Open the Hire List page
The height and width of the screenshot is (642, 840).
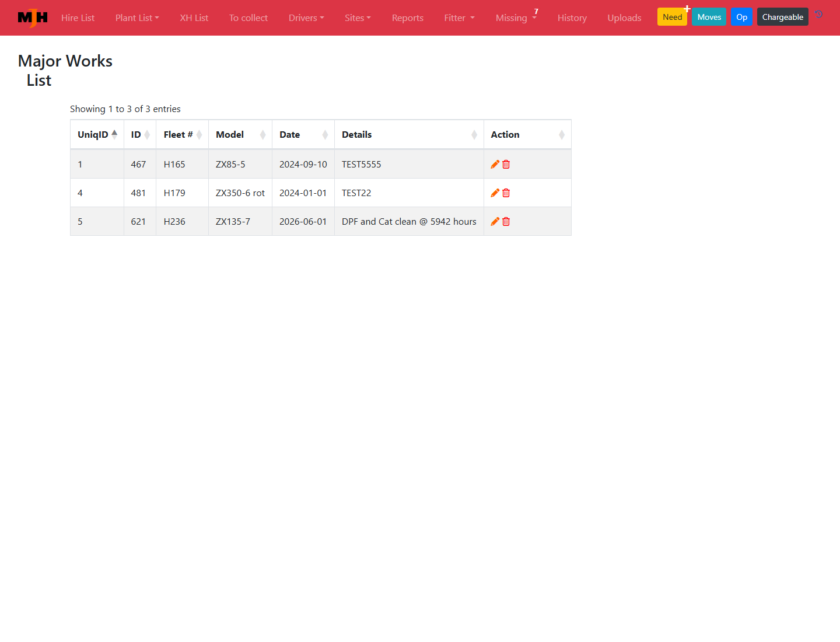(78, 18)
